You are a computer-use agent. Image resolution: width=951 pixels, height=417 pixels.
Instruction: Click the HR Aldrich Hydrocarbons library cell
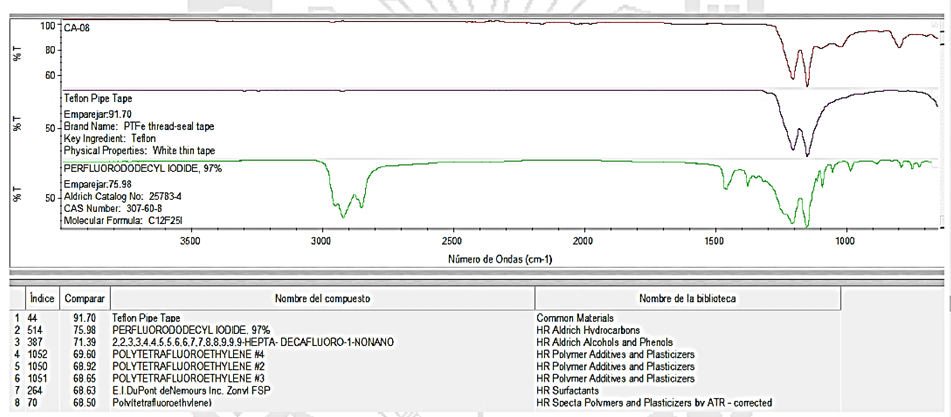coord(590,329)
